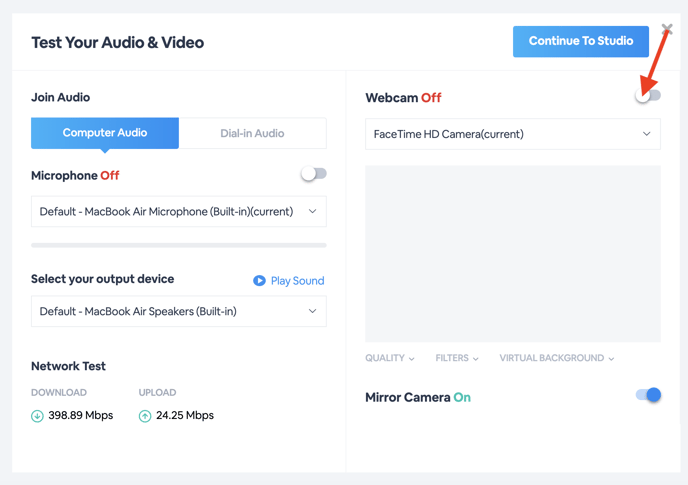The width and height of the screenshot is (688, 485).
Task: Click the Network Test heading
Action: (68, 366)
